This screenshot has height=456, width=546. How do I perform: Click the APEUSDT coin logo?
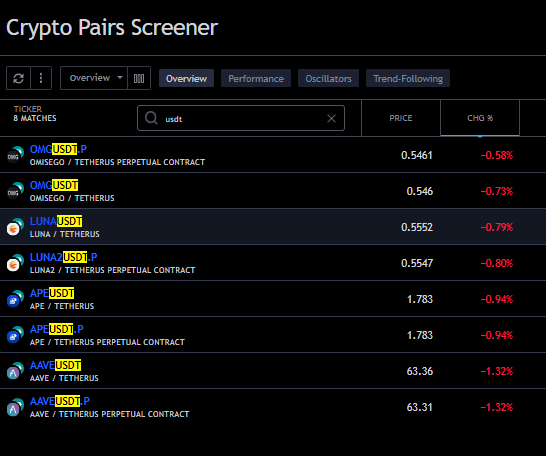click(x=15, y=299)
